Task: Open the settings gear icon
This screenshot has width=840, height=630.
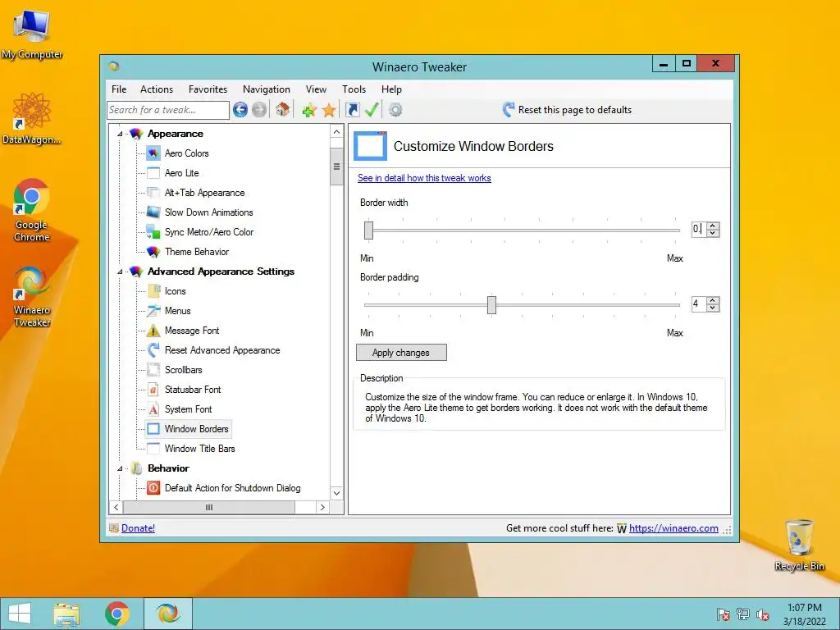Action: (395, 110)
